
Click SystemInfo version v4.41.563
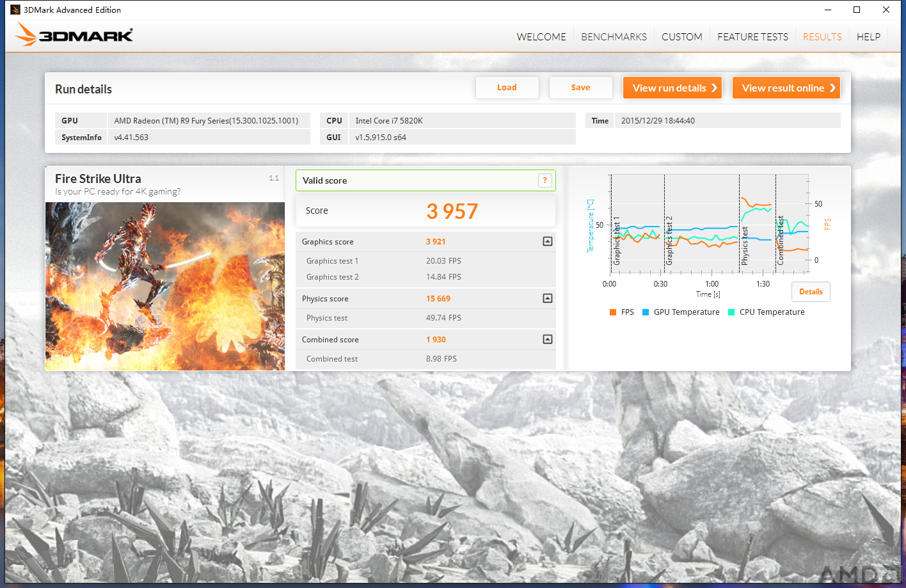[131, 137]
